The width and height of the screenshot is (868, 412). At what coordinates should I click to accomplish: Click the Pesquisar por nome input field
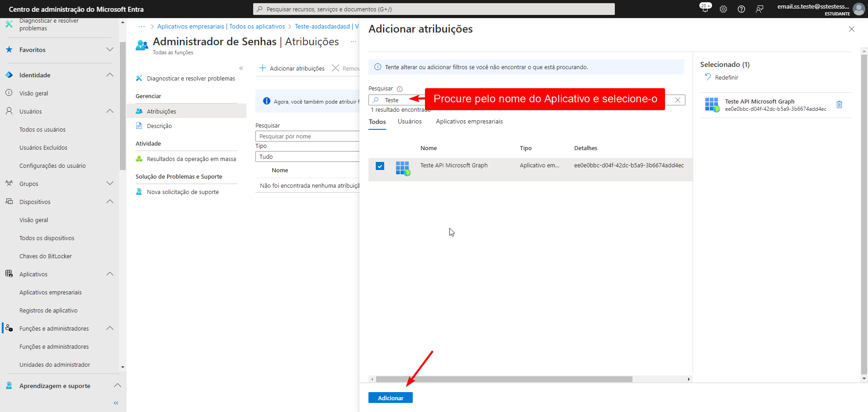coord(307,136)
